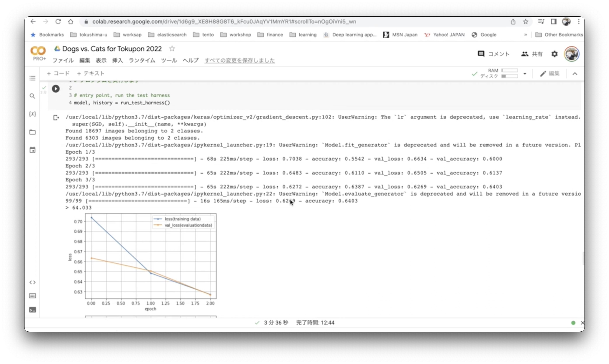Open the Other Bookmarks folder
Image resolution: width=609 pixels, height=364 pixels.
point(559,35)
